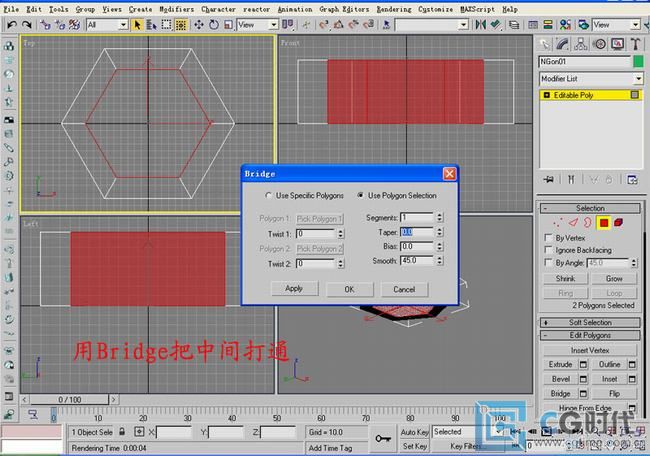Click the time slider 0/100 handle

69,400
